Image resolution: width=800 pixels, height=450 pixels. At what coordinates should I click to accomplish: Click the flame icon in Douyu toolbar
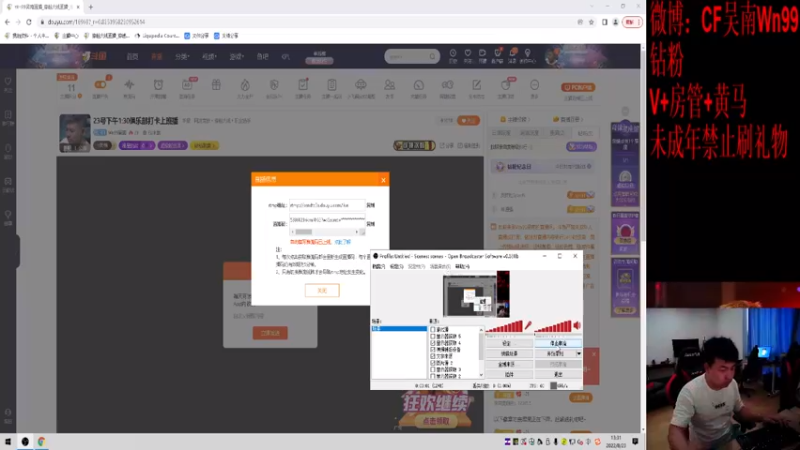tap(245, 85)
